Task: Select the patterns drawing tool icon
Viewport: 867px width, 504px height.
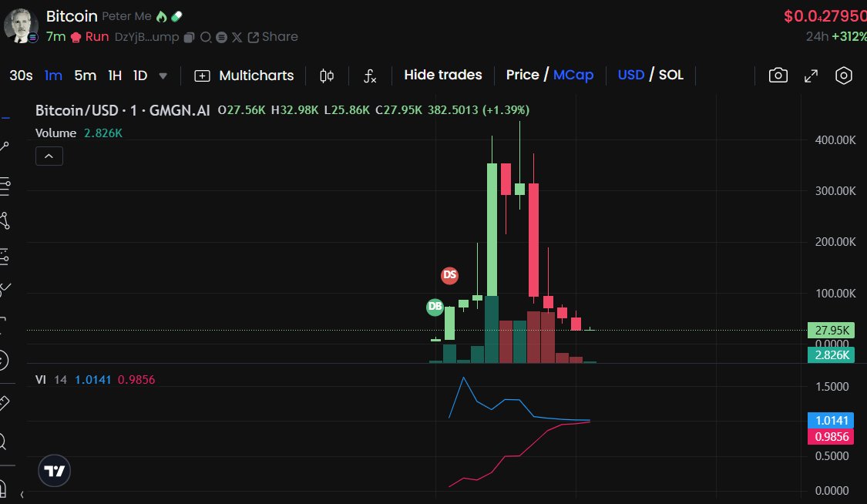Action: coord(5,221)
